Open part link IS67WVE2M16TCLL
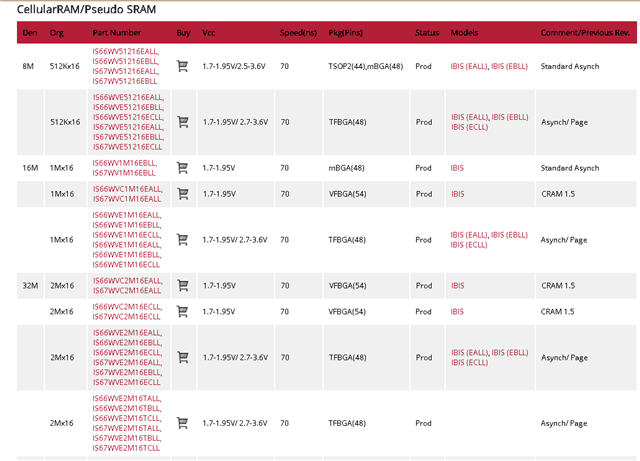Viewport: 640px width, 461px height. pos(126,448)
